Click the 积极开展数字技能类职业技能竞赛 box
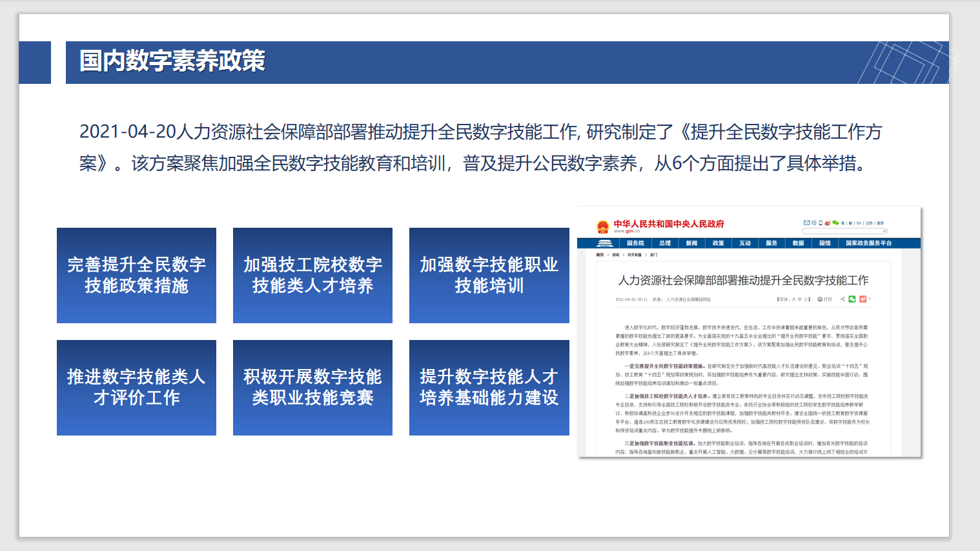The image size is (980, 551). (x=312, y=388)
